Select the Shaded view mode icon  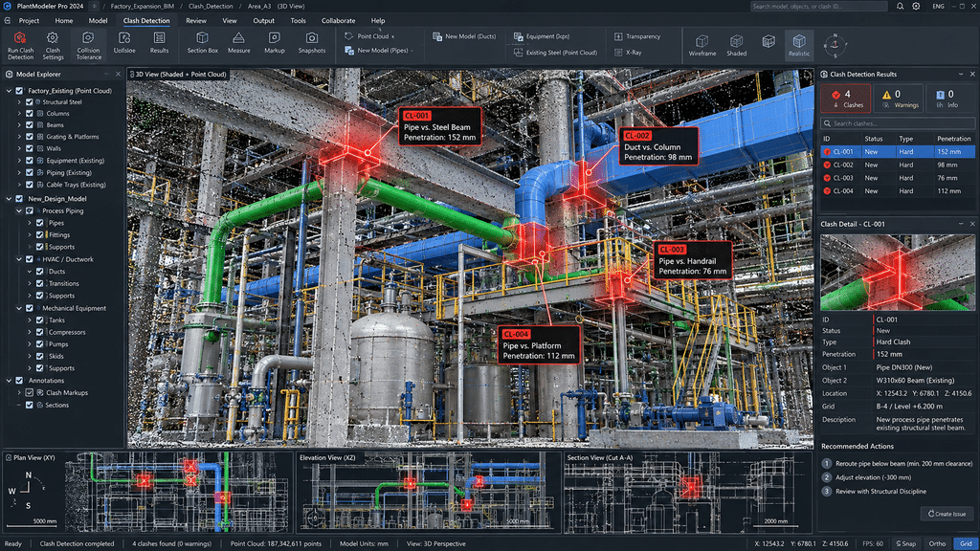click(736, 41)
